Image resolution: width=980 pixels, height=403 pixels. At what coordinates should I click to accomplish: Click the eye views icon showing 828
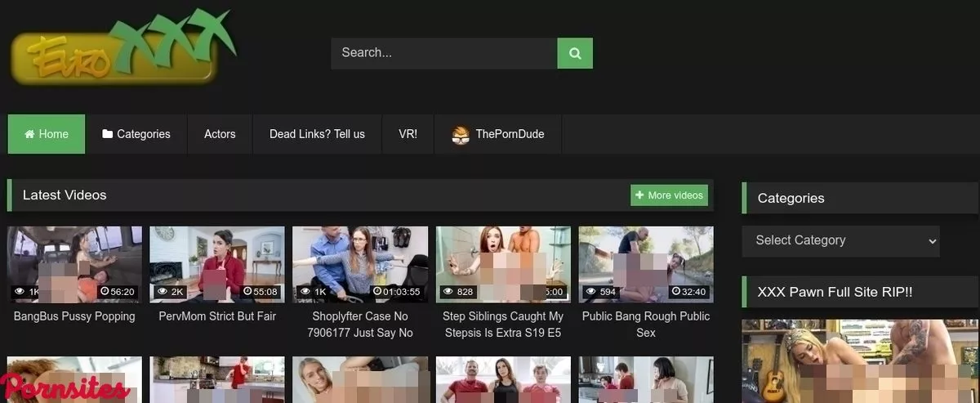(x=448, y=292)
